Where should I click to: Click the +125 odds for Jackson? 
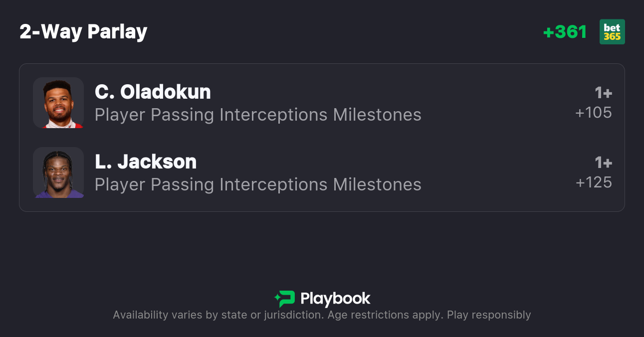click(x=594, y=183)
